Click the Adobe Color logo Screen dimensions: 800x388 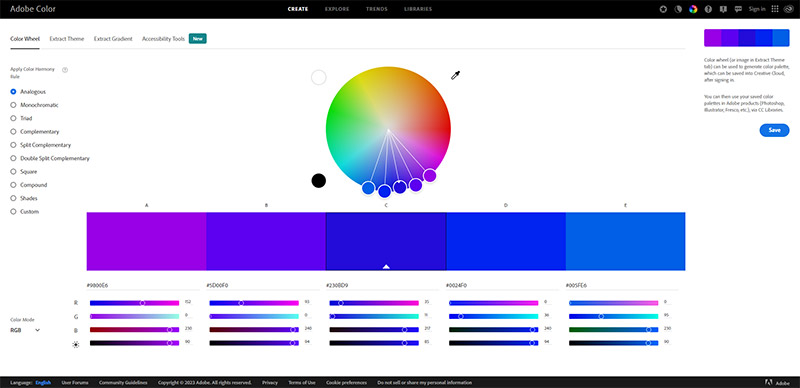(x=33, y=9)
